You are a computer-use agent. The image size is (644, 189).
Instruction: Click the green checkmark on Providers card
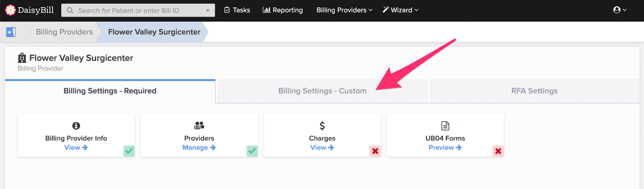tap(252, 151)
